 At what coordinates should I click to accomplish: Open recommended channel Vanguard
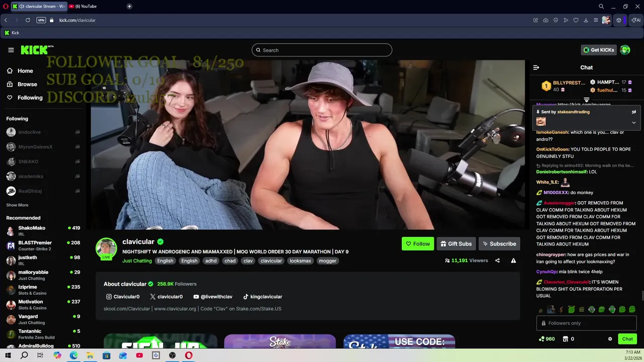43,319
